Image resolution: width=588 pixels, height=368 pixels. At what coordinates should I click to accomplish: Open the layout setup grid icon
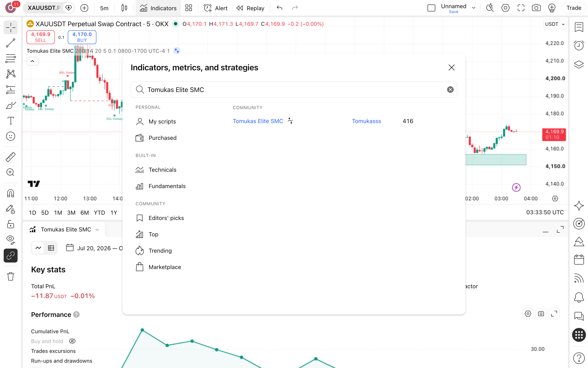(189, 8)
